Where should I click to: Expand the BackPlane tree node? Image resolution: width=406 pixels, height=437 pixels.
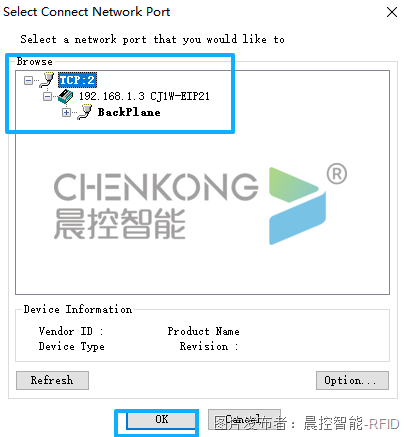pyautogui.click(x=66, y=113)
